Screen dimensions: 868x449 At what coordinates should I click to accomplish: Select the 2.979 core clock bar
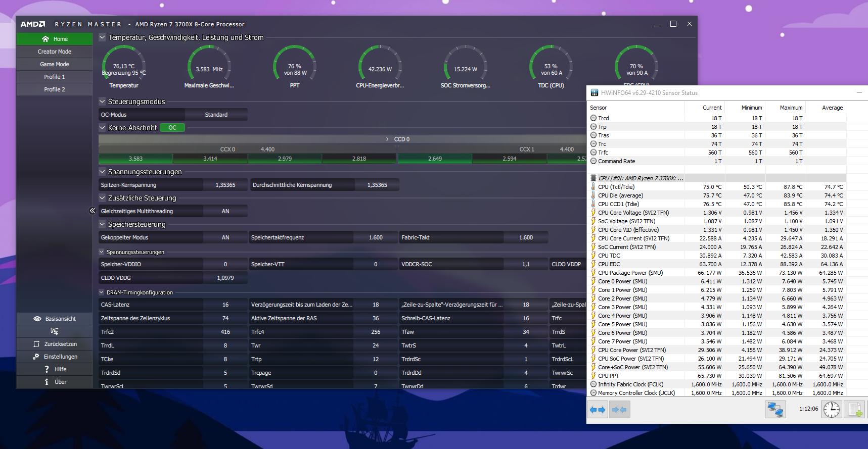[x=285, y=159]
